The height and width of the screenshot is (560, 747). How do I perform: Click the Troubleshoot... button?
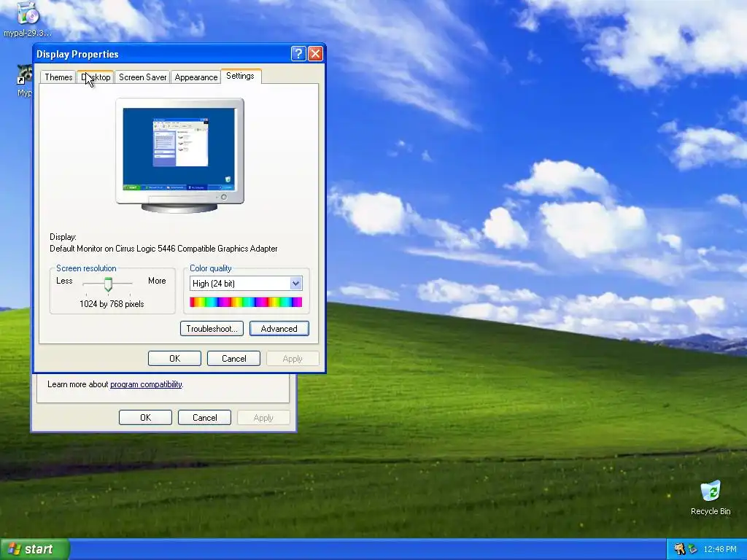point(212,329)
